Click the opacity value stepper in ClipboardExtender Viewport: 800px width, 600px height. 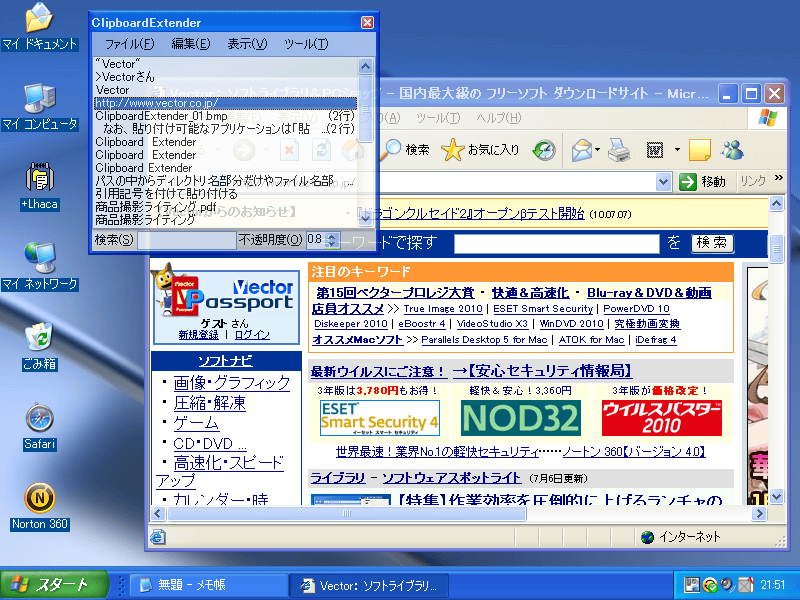(332, 240)
